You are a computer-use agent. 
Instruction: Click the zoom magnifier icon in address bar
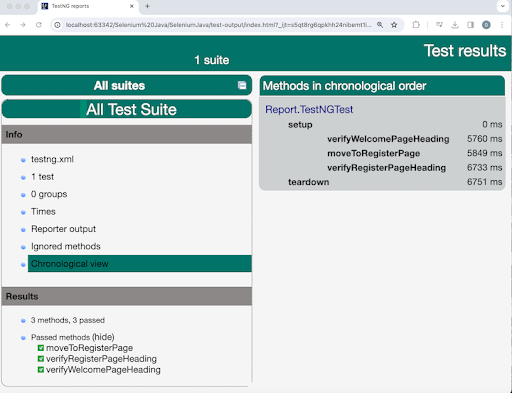380,25
